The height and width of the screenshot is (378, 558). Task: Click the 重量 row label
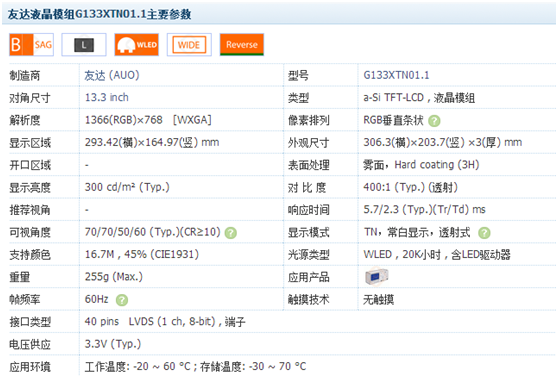[x=20, y=277]
